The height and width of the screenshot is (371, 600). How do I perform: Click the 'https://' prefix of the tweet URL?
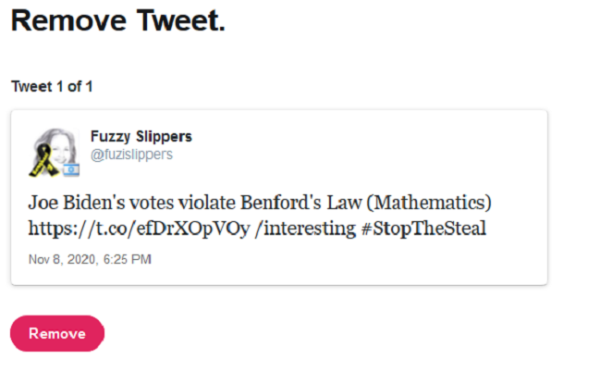click(x=58, y=229)
